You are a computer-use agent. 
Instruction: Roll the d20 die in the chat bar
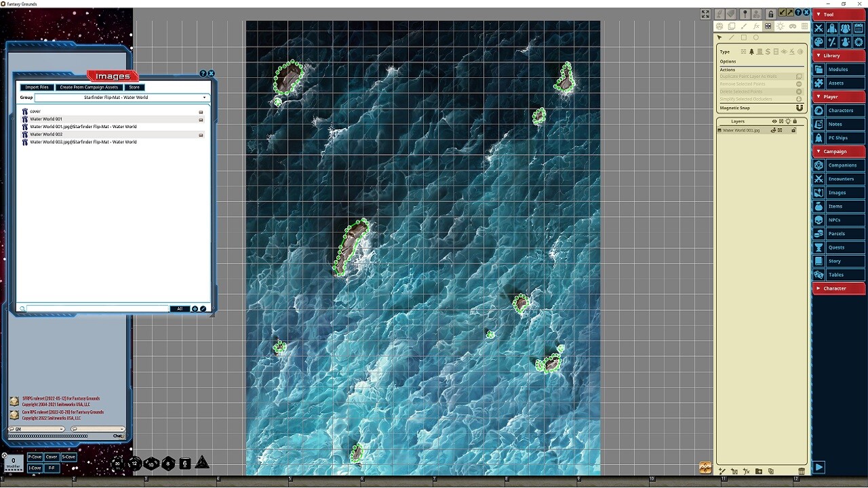(117, 464)
